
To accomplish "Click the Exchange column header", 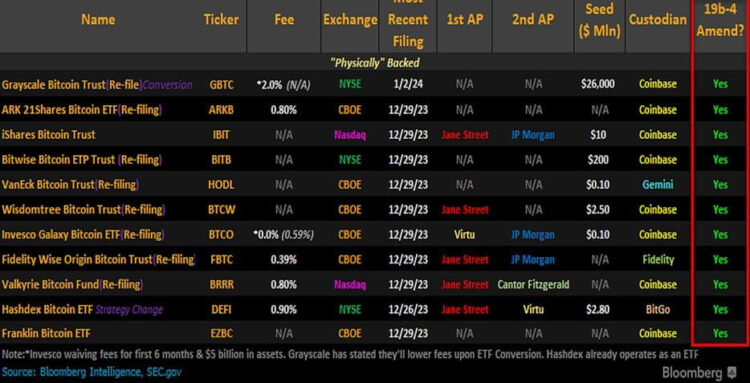I will click(350, 19).
